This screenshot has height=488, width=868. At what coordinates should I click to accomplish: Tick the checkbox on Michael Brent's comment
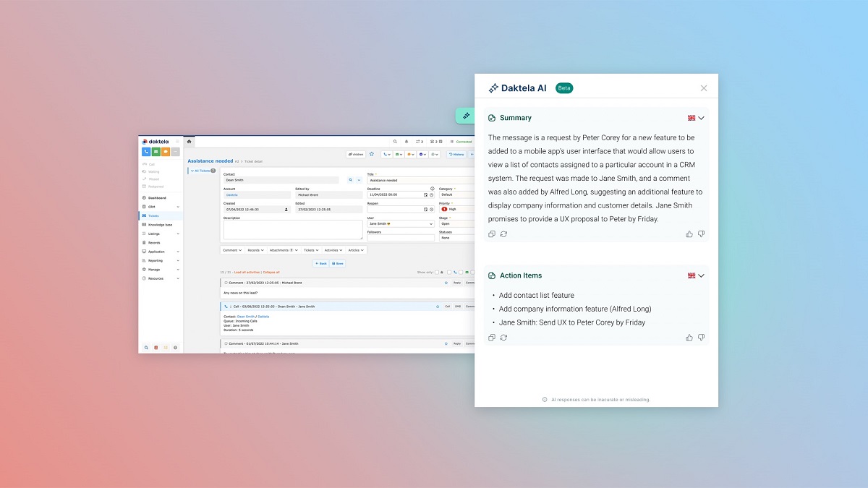226,283
